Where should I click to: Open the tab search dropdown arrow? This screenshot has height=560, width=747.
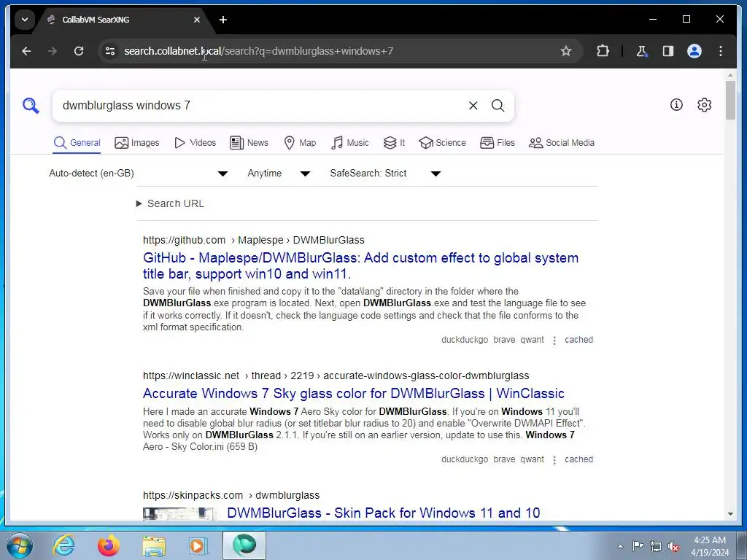(x=25, y=20)
